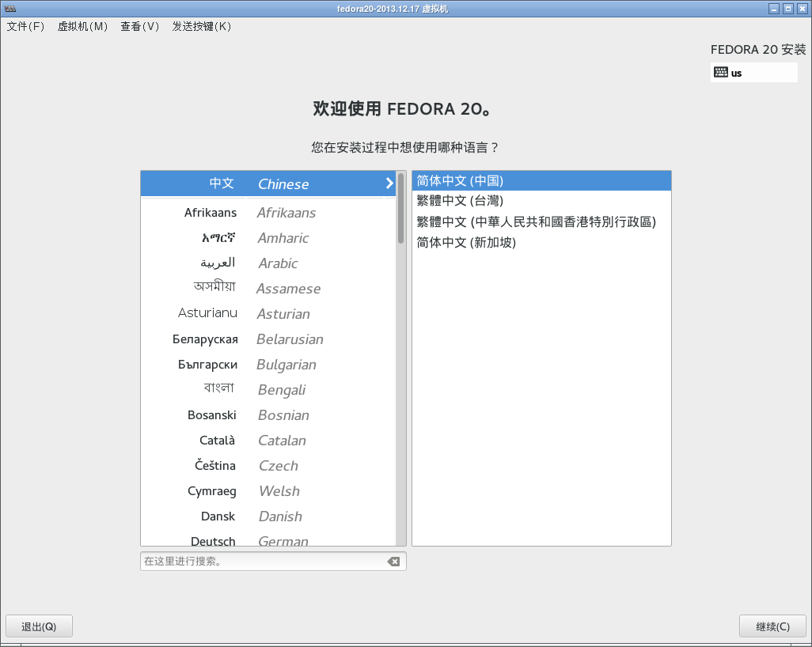Select Bengali in the language list
This screenshot has height=647, width=812.
[x=268, y=390]
